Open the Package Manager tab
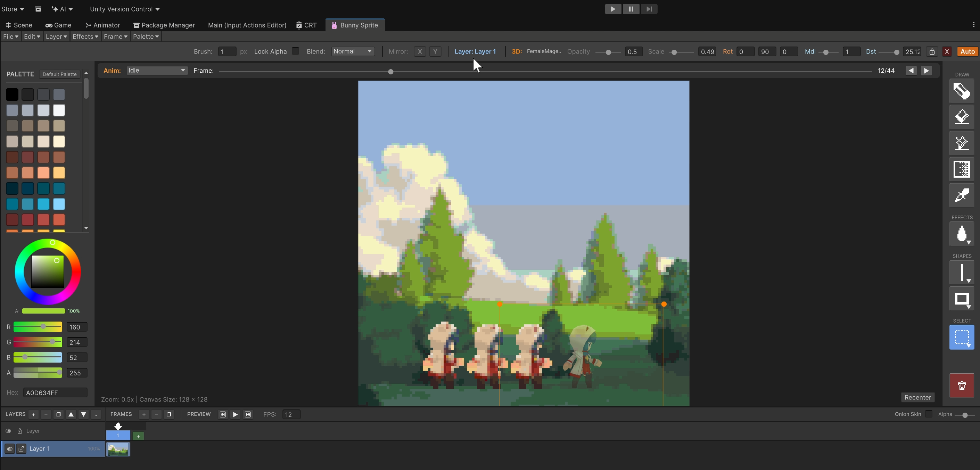Viewport: 980px width, 470px height. 164,25
